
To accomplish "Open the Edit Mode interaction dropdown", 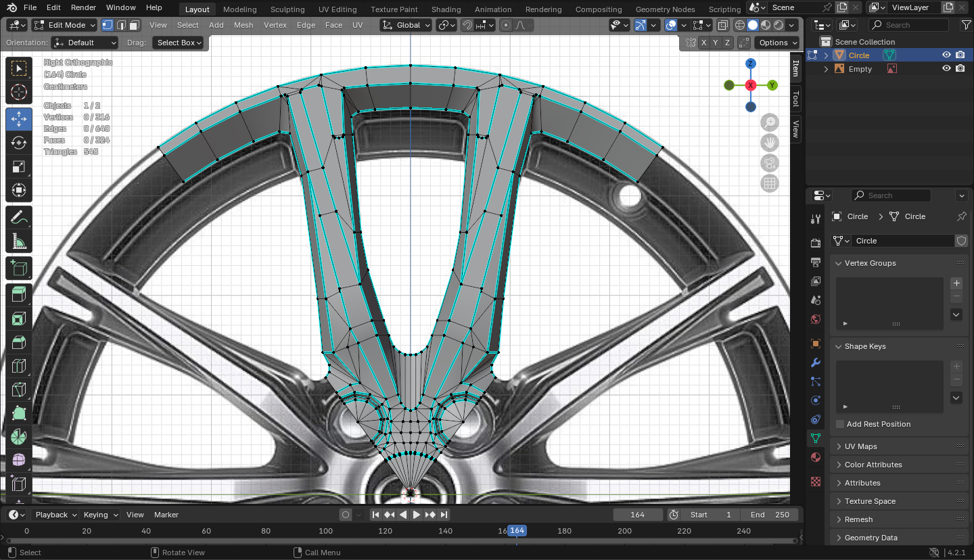I will 65,25.
